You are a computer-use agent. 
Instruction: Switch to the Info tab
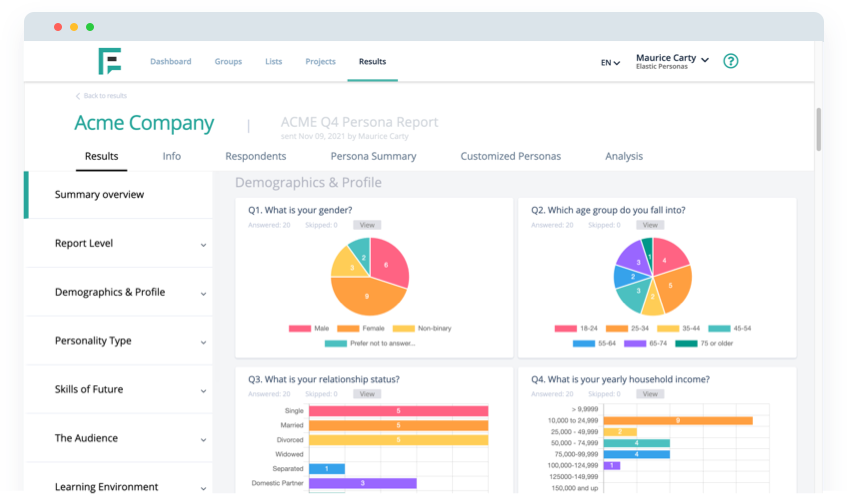[172, 156]
